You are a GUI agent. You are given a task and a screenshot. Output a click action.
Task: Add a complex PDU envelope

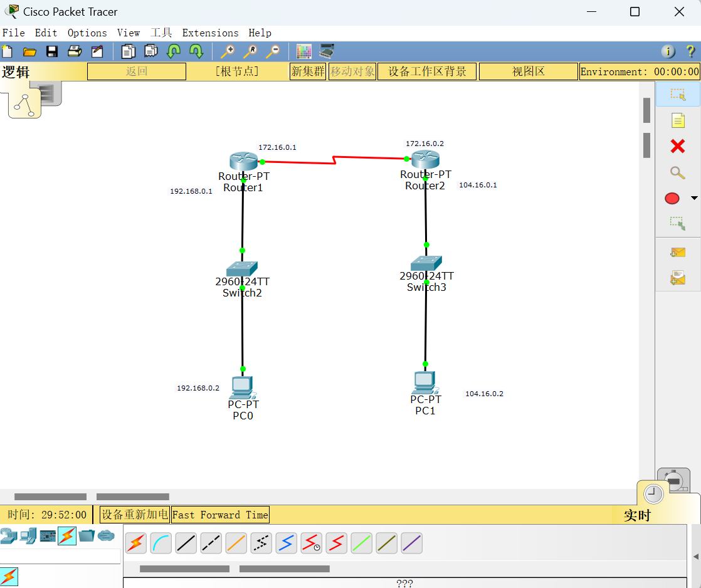(678, 278)
